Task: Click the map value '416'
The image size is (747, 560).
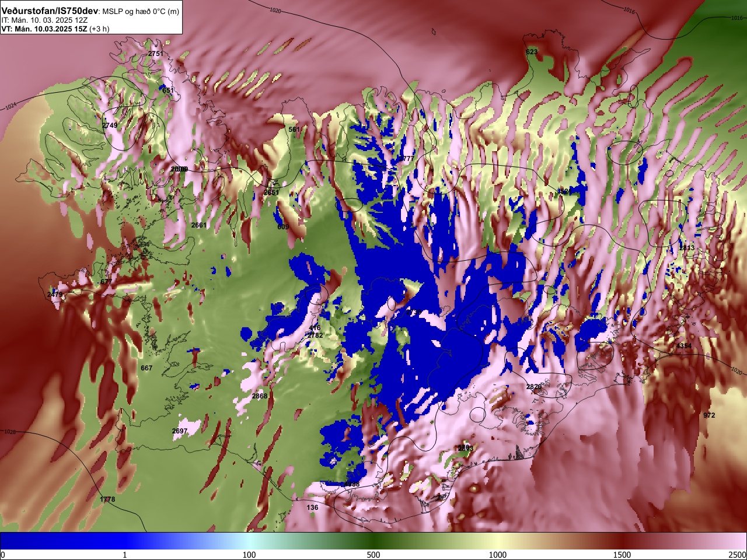Action: click(x=315, y=328)
